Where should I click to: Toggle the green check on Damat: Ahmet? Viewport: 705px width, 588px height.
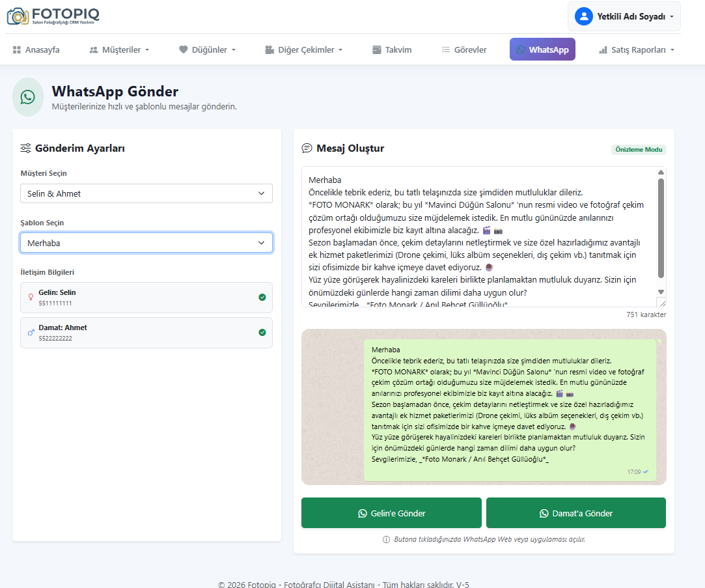pos(262,333)
